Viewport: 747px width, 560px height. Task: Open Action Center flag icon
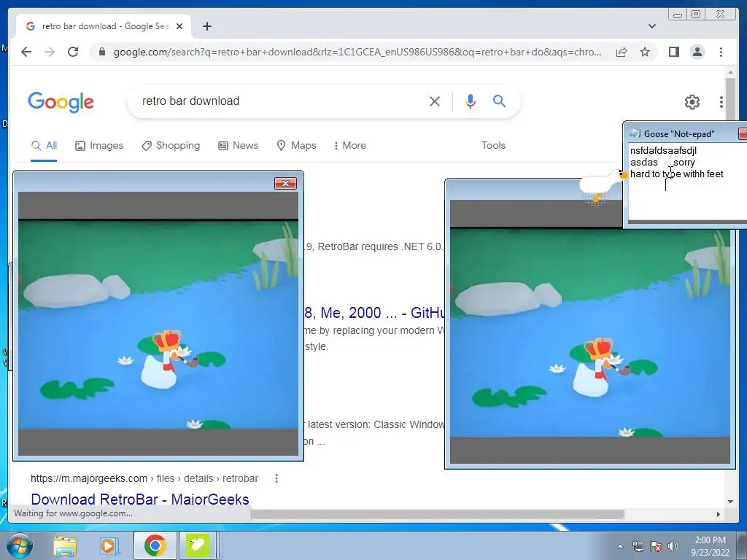[656, 546]
